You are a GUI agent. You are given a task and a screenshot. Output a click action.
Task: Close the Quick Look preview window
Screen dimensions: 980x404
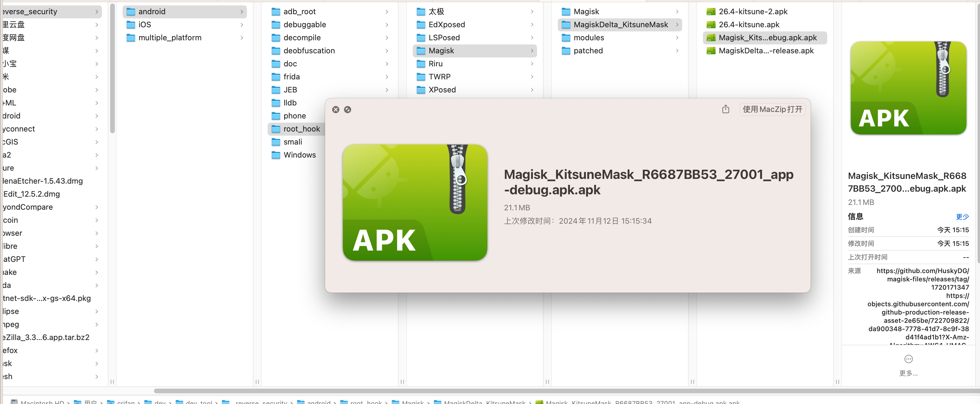click(335, 110)
